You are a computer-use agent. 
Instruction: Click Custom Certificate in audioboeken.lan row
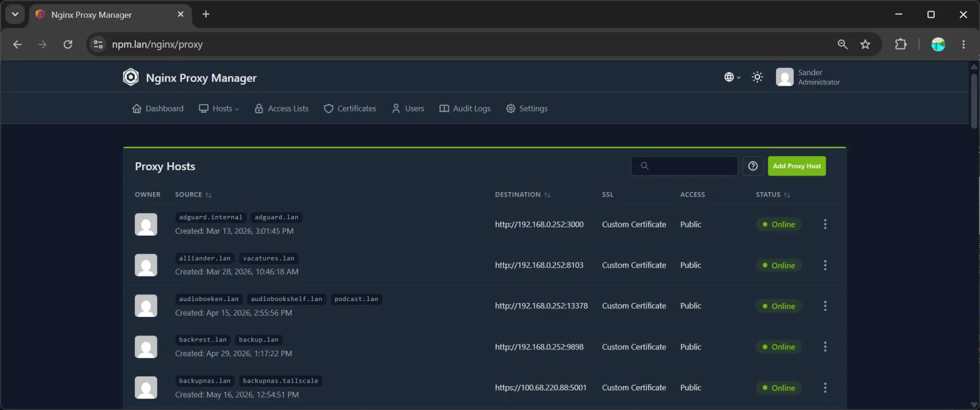[634, 306]
